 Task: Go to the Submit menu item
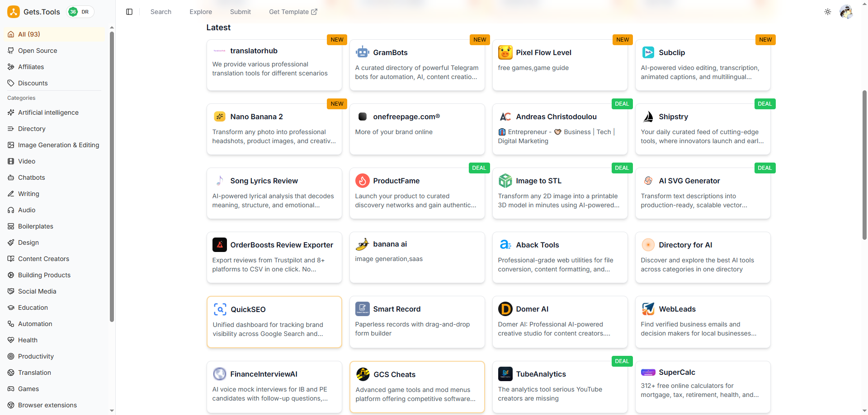coord(240,12)
